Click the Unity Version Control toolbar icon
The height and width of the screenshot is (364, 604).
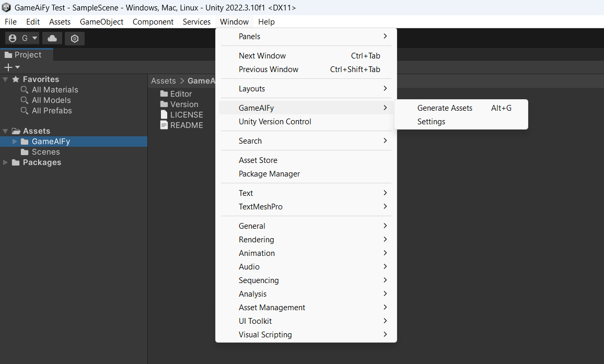(x=75, y=38)
